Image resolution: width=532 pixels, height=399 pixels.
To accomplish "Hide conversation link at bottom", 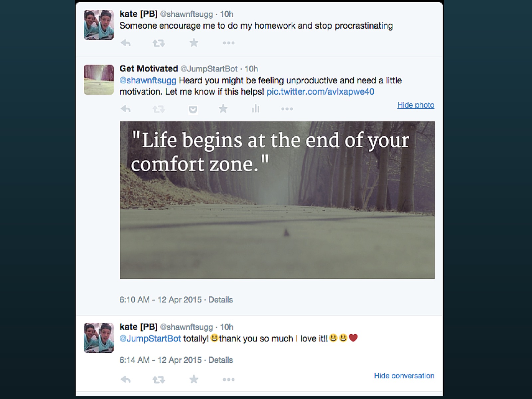I will [404, 376].
